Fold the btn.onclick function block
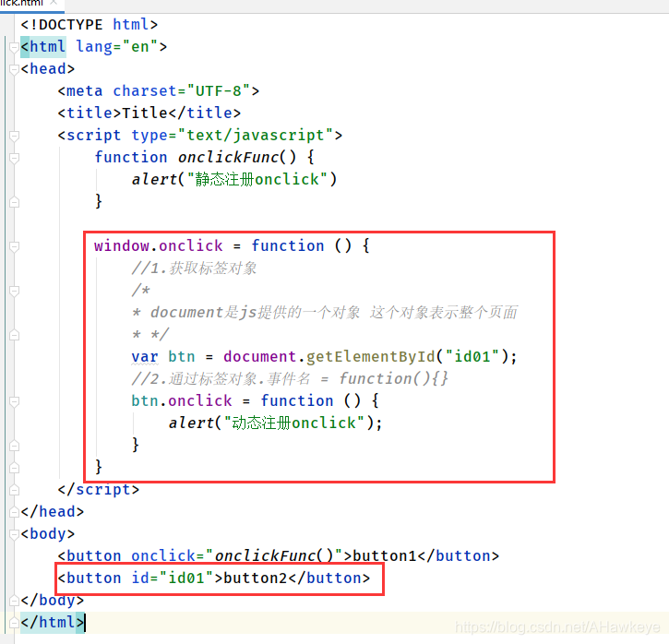 point(14,401)
